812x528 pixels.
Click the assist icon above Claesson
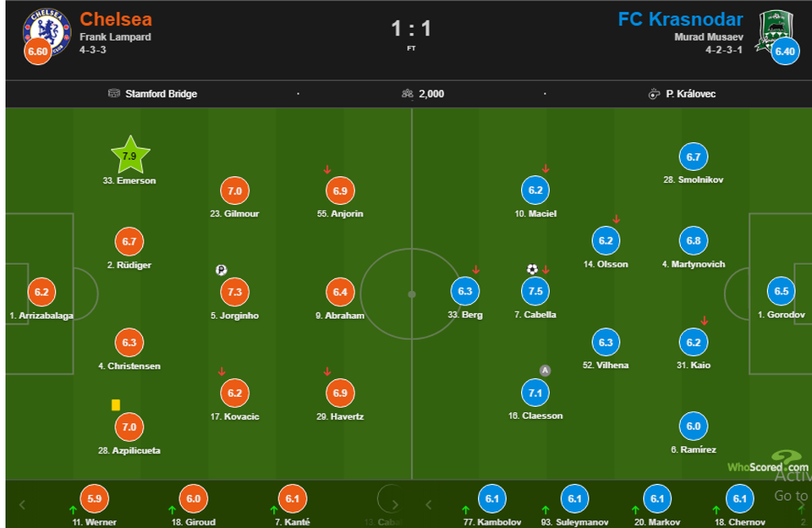[x=544, y=371]
